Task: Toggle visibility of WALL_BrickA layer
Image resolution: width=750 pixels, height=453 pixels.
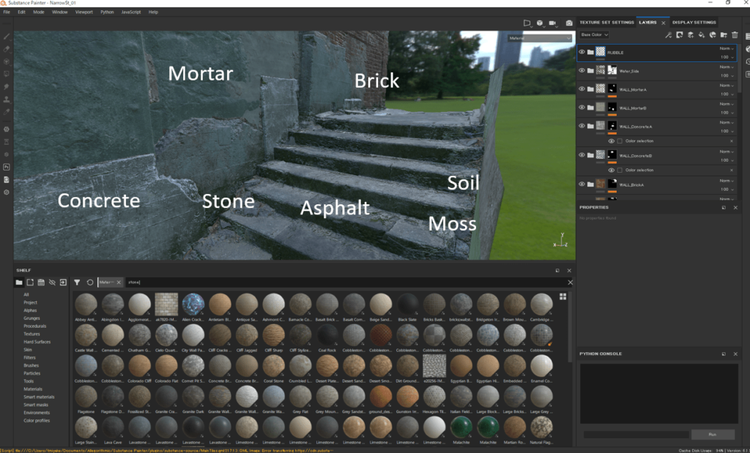Action: pos(582,184)
